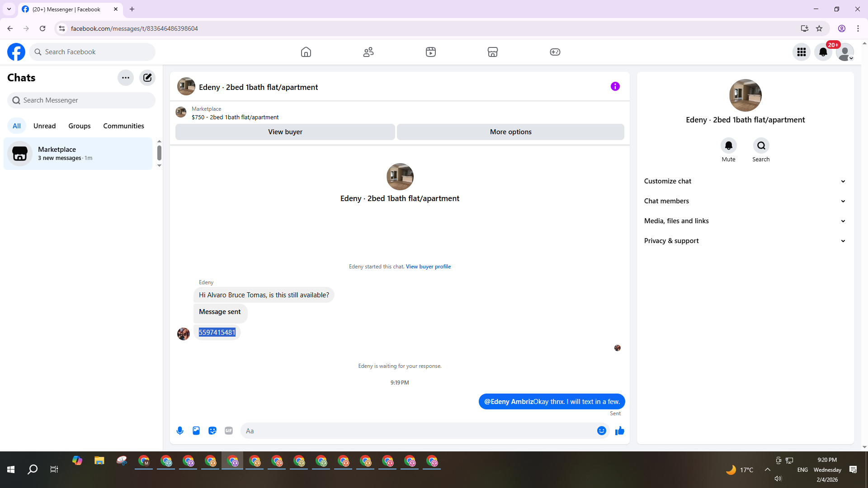Open the View buyer profile link
The image size is (868, 488).
click(x=428, y=267)
